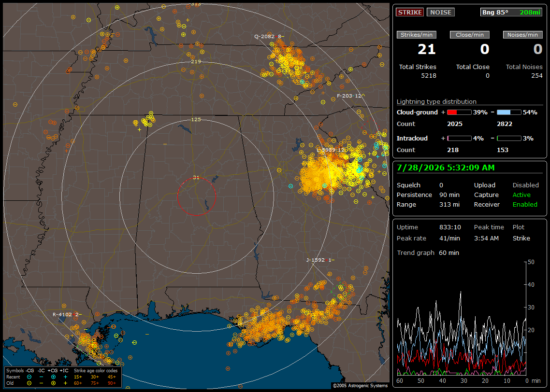This screenshot has width=550, height=392.
Task: Click the strike symbols legend box
Action: click(63, 377)
